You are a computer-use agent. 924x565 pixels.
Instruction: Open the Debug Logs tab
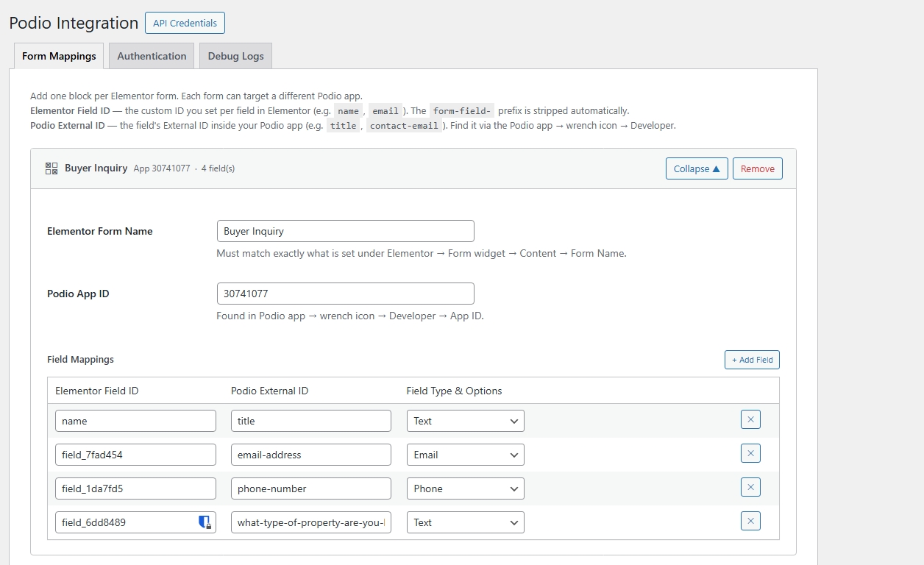click(x=235, y=56)
